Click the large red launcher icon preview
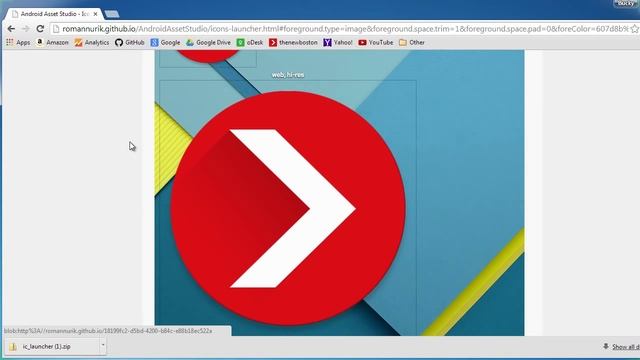Viewport: 640px width, 360px height. (288, 208)
